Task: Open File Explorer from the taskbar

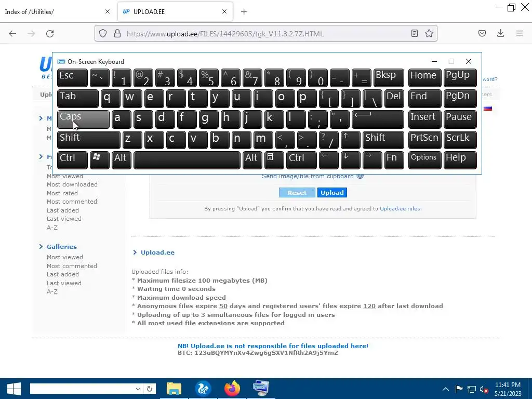Action: pyautogui.click(x=174, y=389)
